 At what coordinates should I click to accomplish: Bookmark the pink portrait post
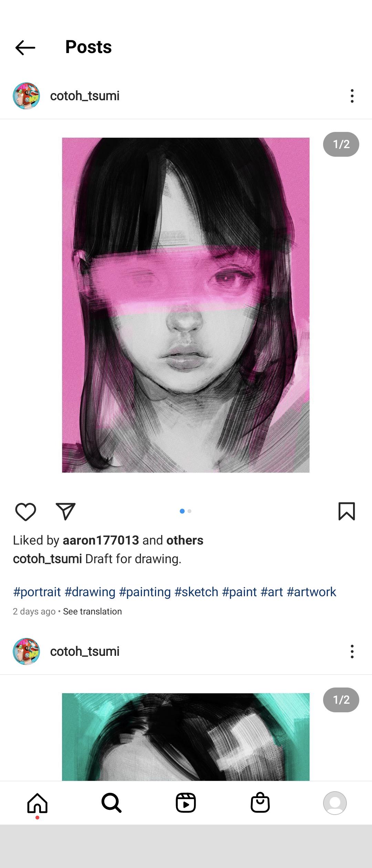(x=347, y=511)
